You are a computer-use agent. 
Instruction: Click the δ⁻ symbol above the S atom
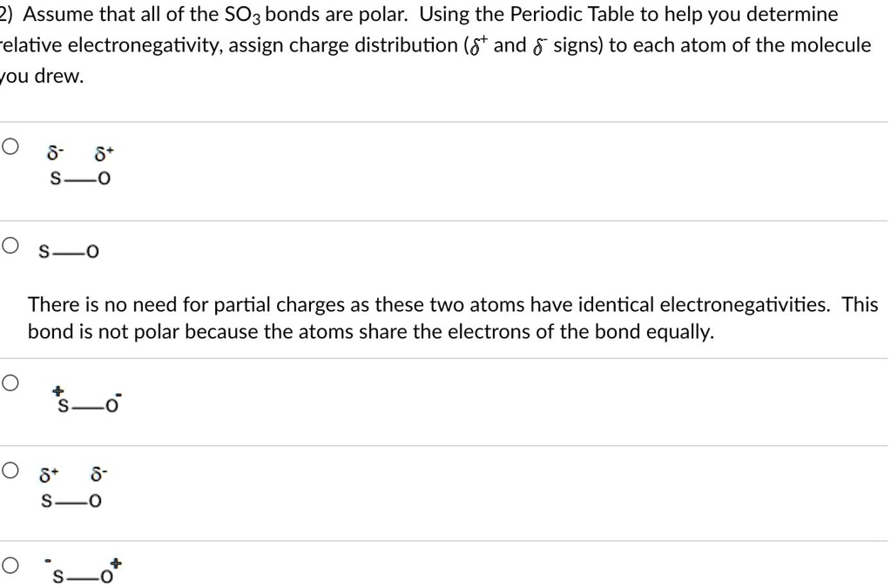coord(54,154)
